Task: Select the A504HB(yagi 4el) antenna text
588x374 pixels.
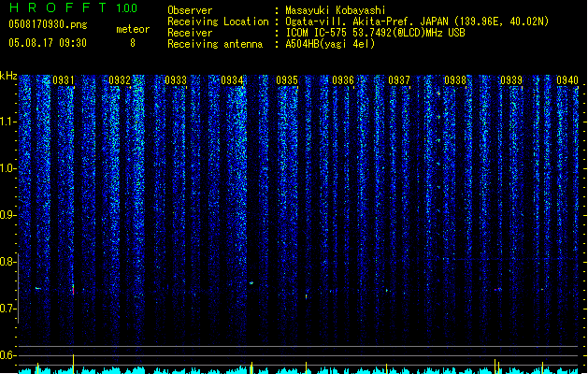Action: [330, 44]
